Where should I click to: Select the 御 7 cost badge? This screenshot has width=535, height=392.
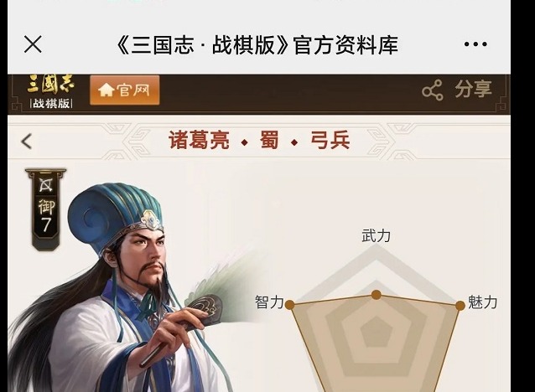[x=46, y=216]
